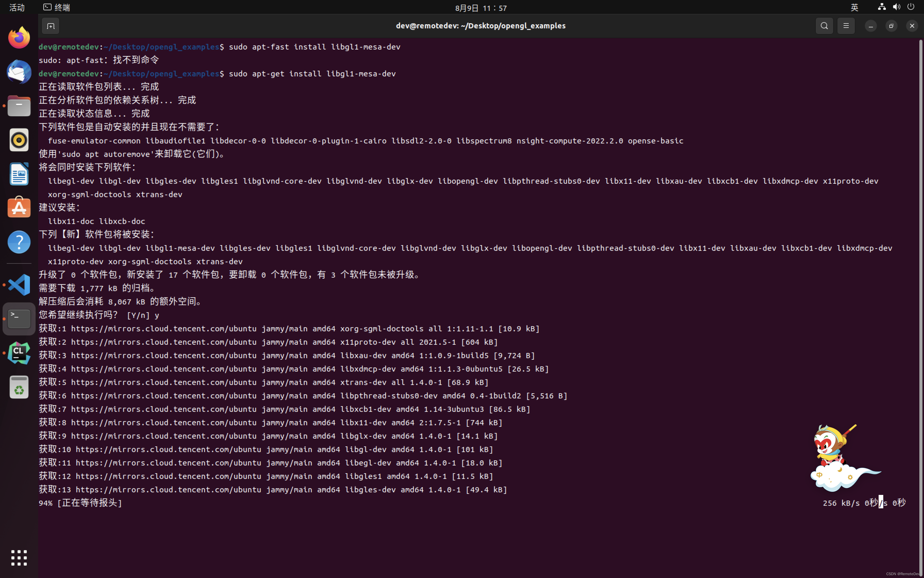Show all applications grid
924x578 pixels.
pos(19,558)
